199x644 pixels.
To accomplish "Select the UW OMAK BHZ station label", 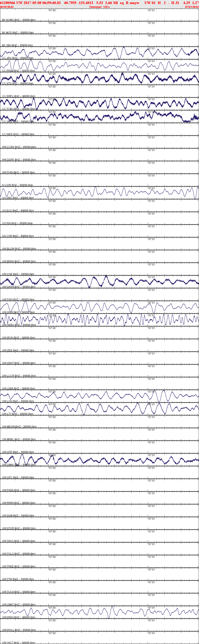I will click(19, 465).
